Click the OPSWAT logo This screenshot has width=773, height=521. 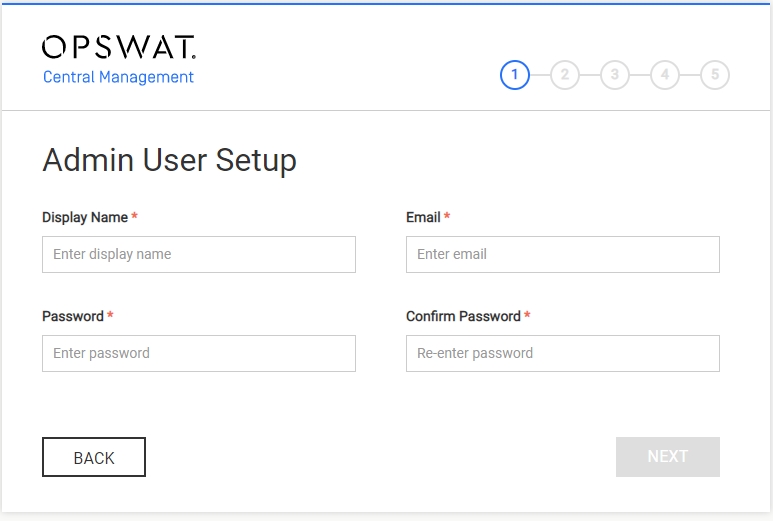[x=119, y=47]
